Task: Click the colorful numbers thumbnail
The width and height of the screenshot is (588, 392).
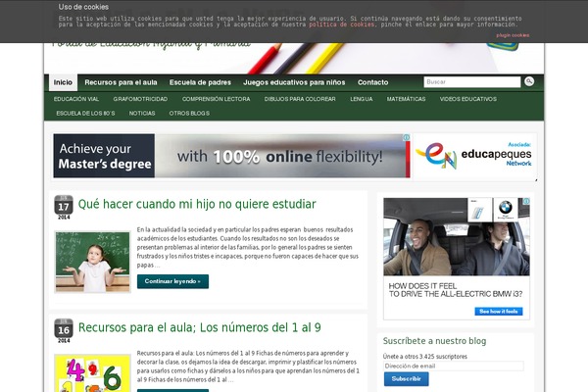Action: click(x=93, y=373)
